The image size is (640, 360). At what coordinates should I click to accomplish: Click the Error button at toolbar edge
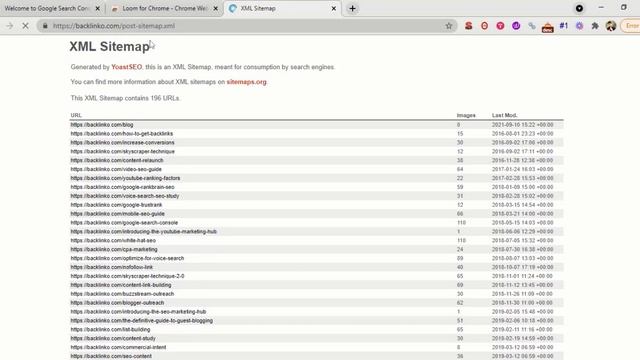click(x=631, y=26)
